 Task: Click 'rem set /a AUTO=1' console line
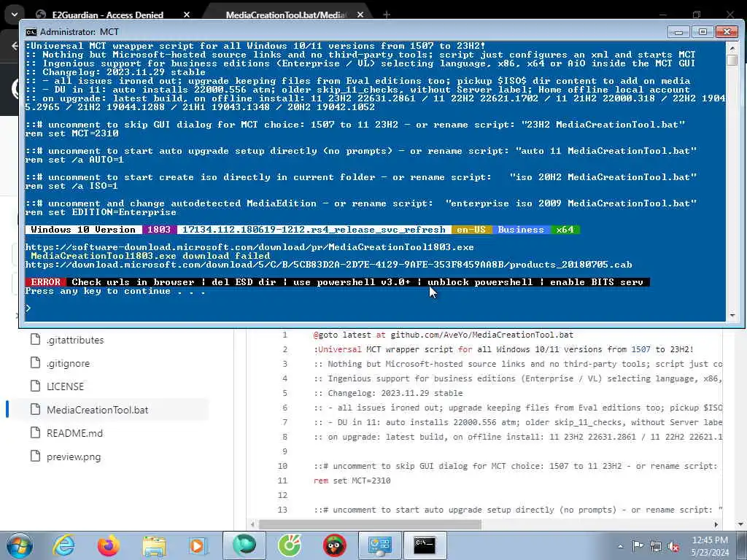point(74,160)
